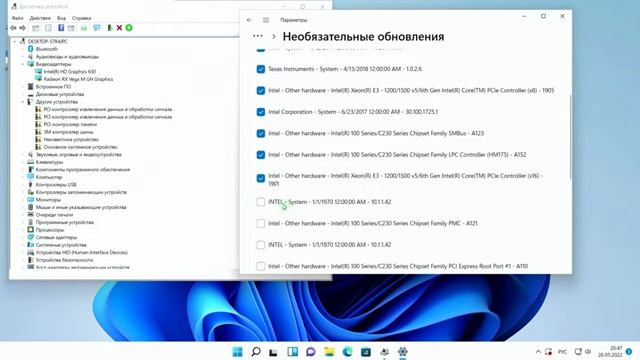Image resolution: width=640 pixels, height=360 pixels.
Task: Click the Очереди печати printer icon
Action: pos(30,215)
